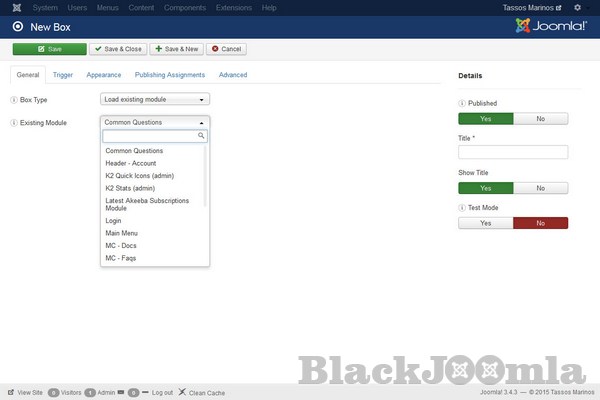This screenshot has width=600, height=400.
Task: Select Main Menu from module list
Action: click(122, 233)
